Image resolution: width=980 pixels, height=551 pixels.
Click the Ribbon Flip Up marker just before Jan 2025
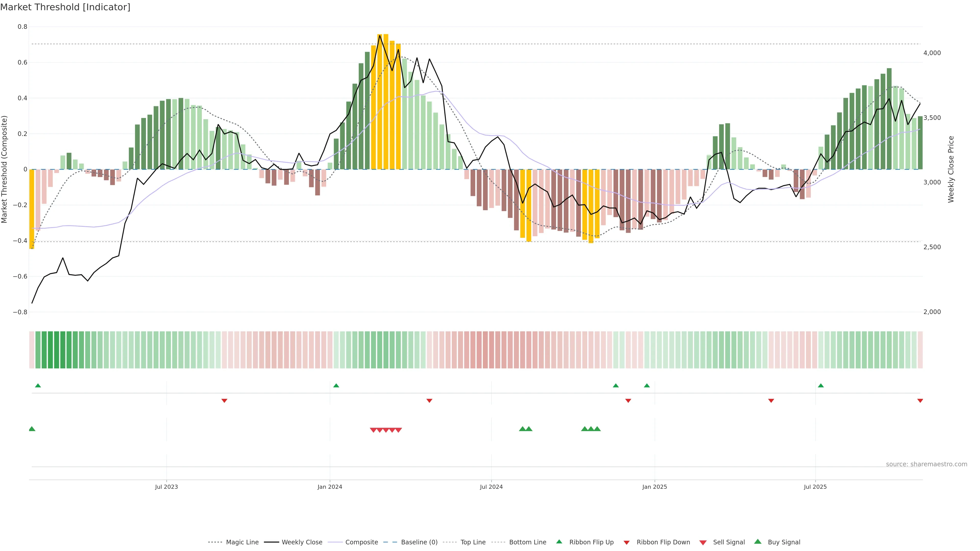(x=647, y=386)
